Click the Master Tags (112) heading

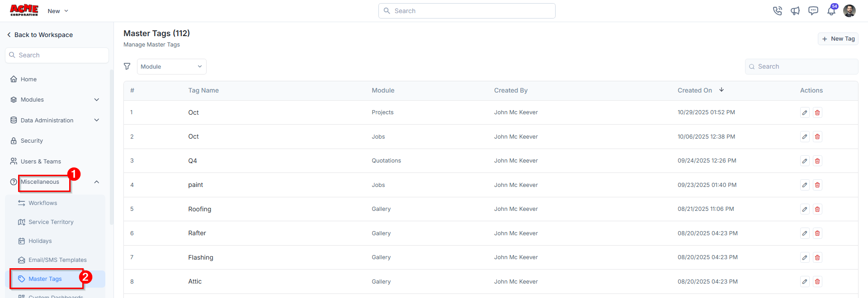[156, 33]
